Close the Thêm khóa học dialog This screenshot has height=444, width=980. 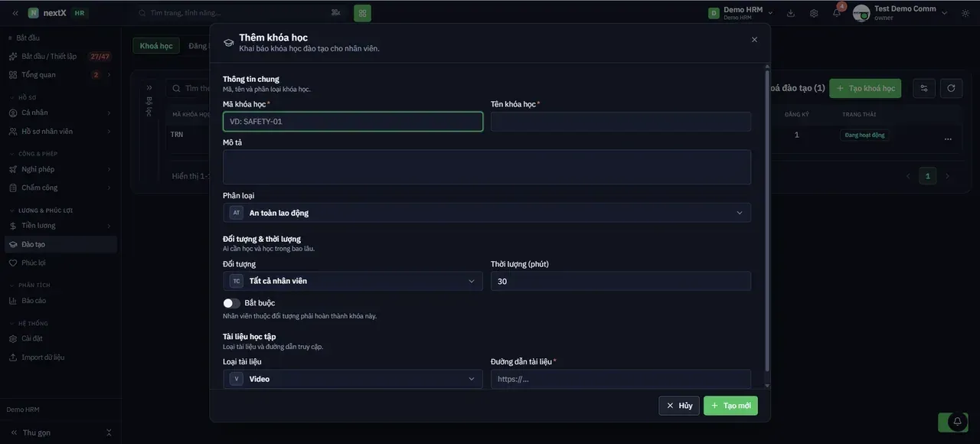coord(754,40)
